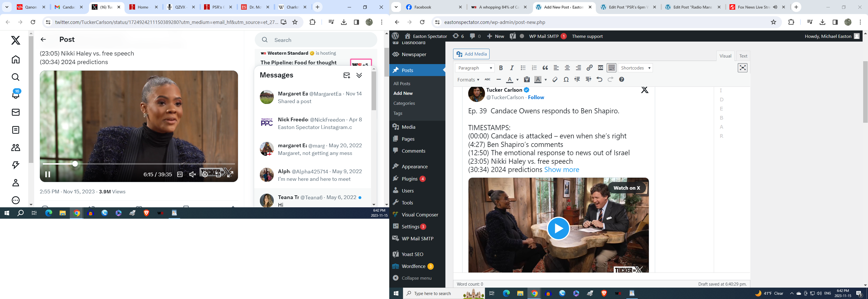This screenshot has height=299, width=868.
Task: Click the Add Media button
Action: [471, 54]
